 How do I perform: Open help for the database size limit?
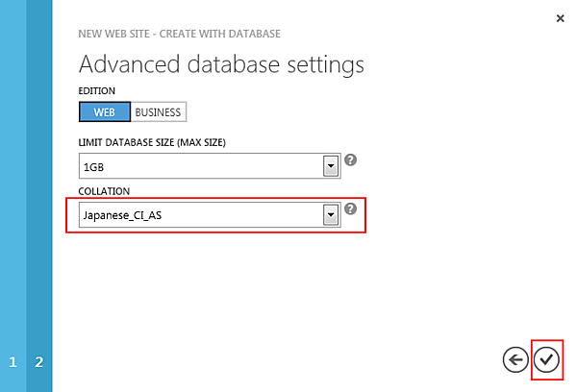tap(351, 159)
